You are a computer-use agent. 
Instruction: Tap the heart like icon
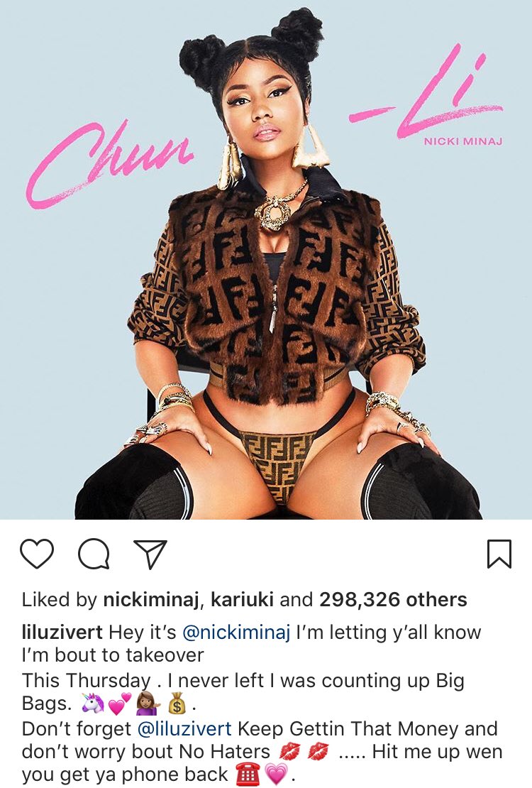(37, 553)
